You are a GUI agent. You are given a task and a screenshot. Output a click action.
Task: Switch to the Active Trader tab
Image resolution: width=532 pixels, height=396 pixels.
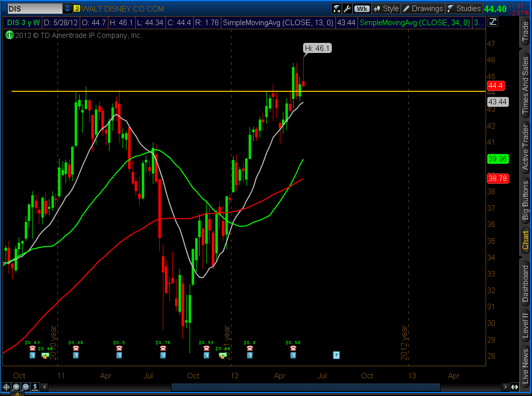(525, 147)
